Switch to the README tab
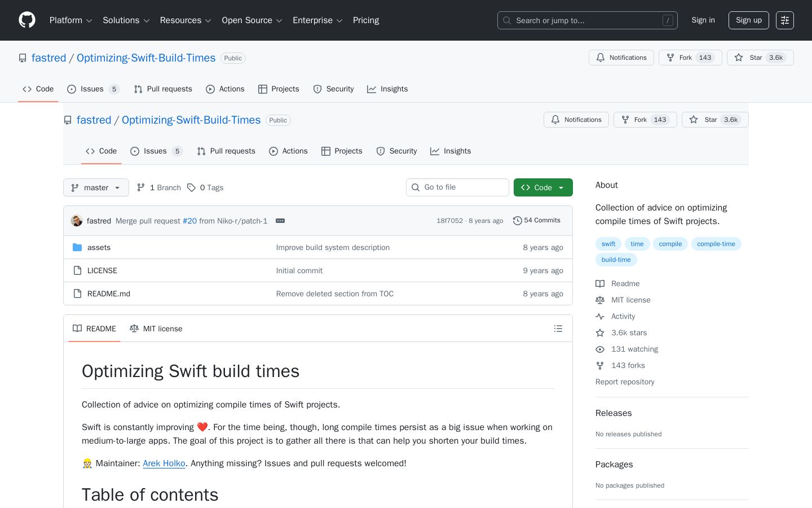Viewport: 812px width, 508px height. point(94,329)
